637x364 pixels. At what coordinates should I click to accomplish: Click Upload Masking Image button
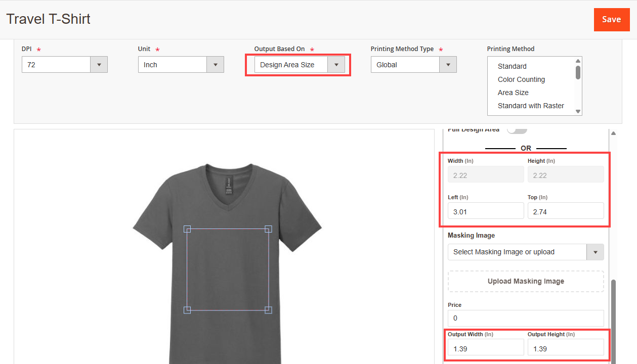(525, 281)
